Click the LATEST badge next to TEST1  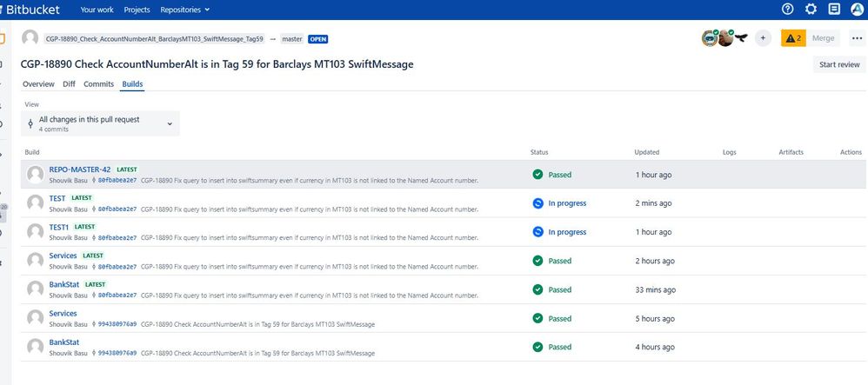pyautogui.click(x=84, y=227)
